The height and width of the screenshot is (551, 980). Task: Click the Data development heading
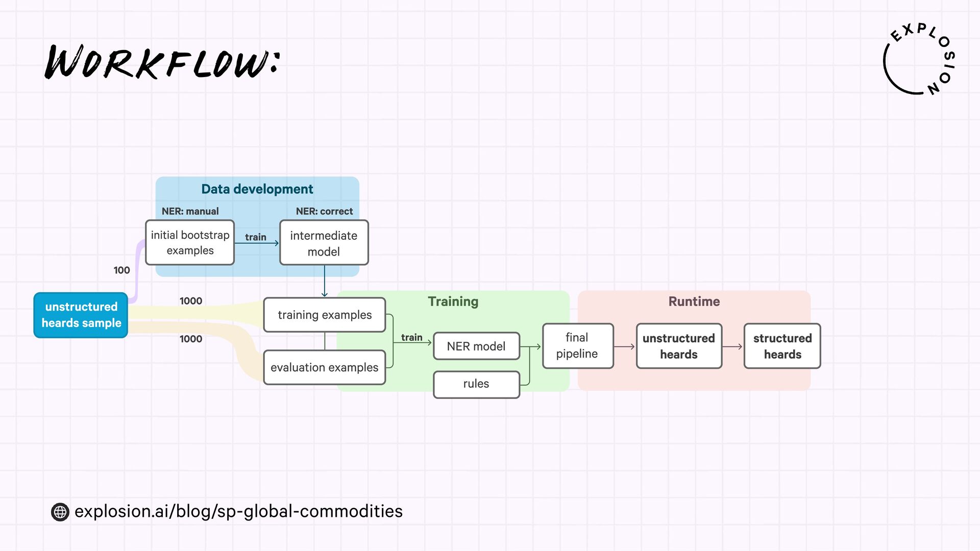257,189
